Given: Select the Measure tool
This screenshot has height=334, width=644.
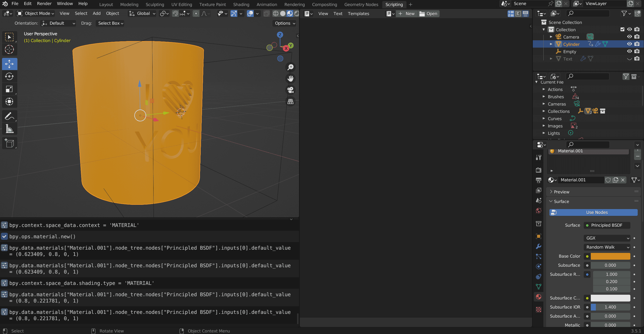Looking at the screenshot, I should (9, 129).
